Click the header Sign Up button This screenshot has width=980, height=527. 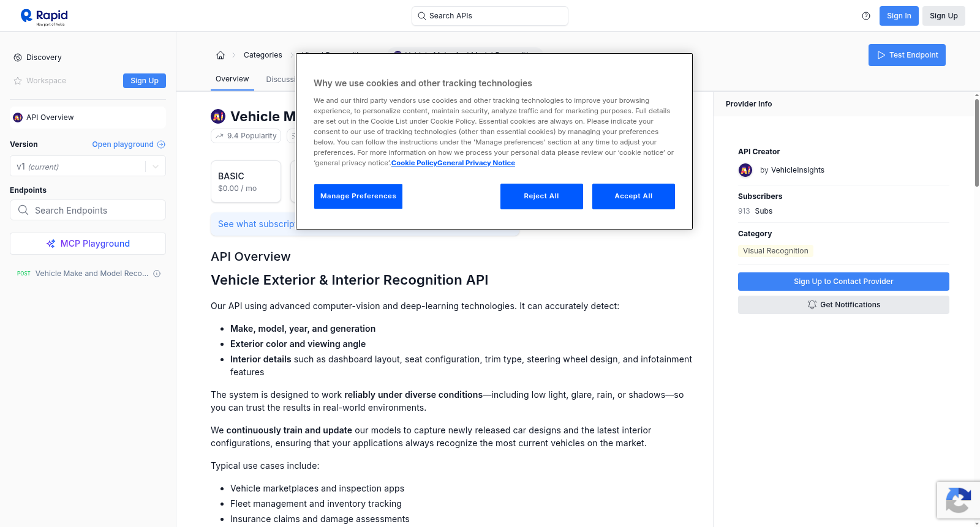click(944, 16)
